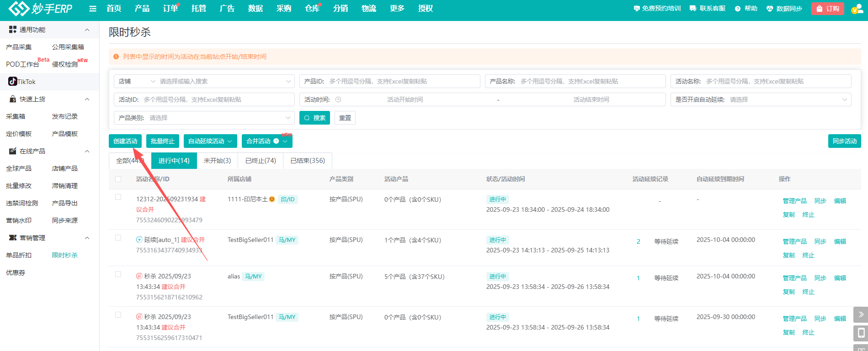This screenshot has width=868, height=351.
Task: Click the 同步活动 button
Action: point(844,141)
